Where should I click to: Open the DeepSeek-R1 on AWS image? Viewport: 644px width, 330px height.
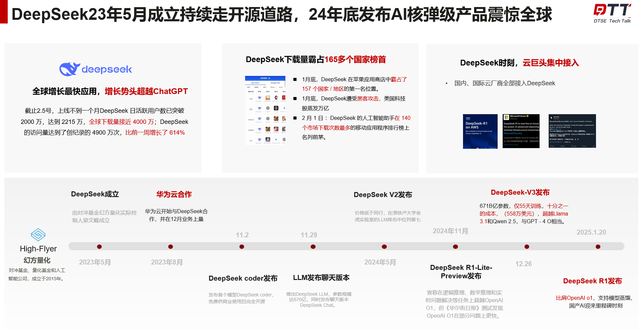480,131
